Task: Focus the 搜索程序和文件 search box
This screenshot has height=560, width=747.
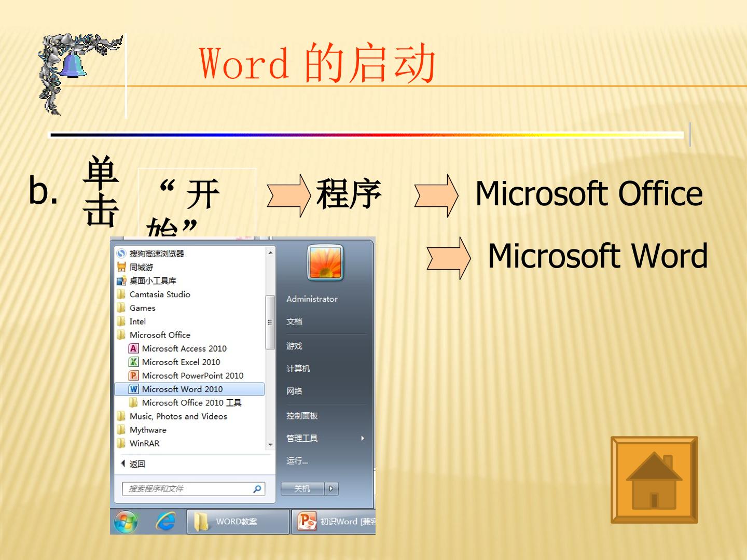Action: coord(193,488)
